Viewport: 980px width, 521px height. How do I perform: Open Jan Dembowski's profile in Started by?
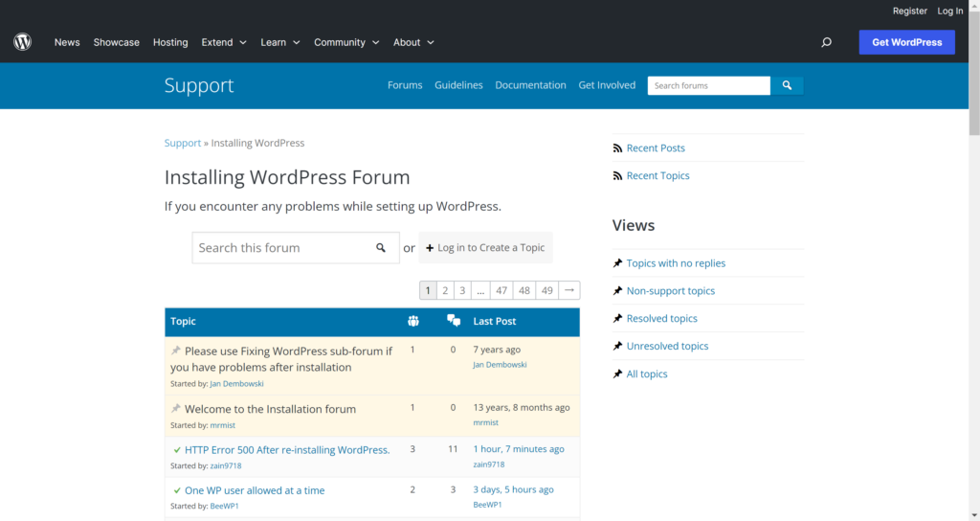click(x=236, y=384)
